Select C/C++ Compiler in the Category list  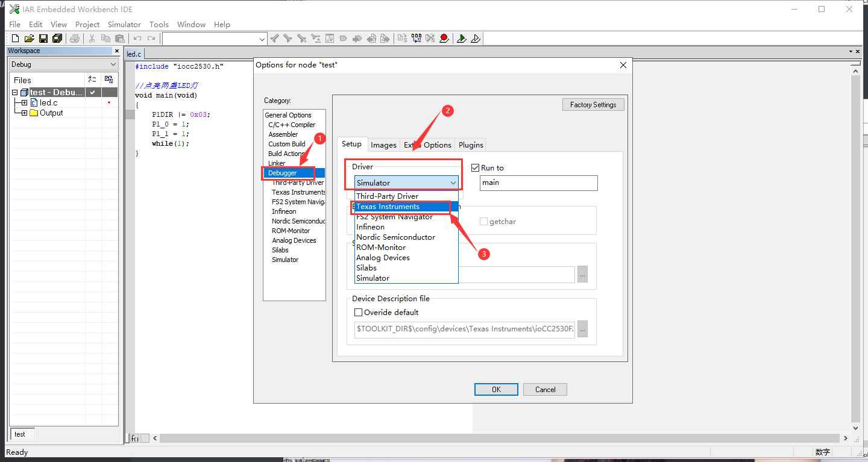tap(292, 125)
